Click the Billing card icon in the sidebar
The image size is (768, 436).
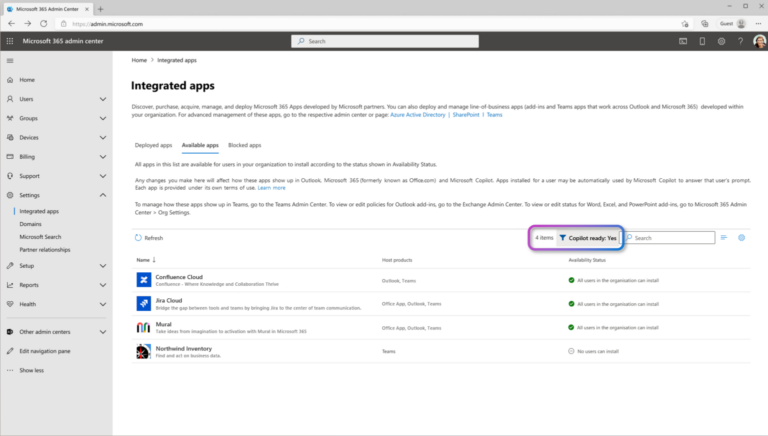[x=10, y=157]
